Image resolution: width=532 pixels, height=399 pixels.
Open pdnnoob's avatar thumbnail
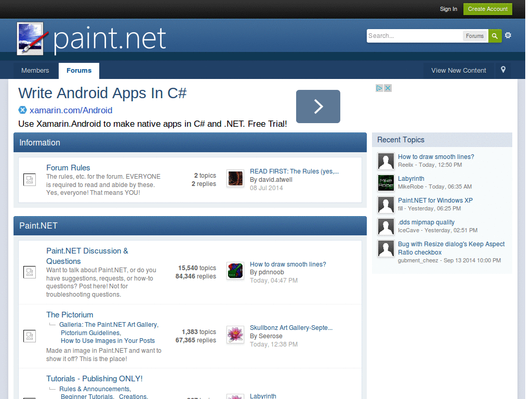click(235, 271)
